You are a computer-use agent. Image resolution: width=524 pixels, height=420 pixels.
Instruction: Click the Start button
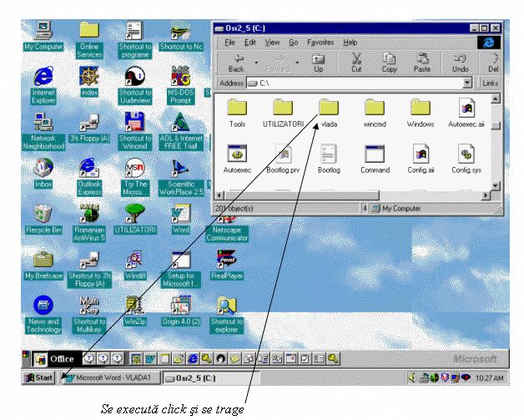[39, 377]
